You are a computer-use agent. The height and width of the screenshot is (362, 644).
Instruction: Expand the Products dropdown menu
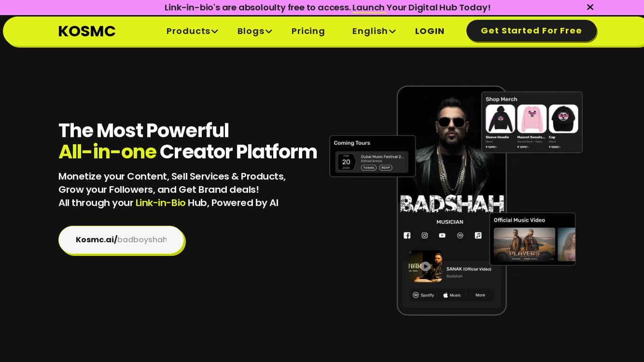192,31
